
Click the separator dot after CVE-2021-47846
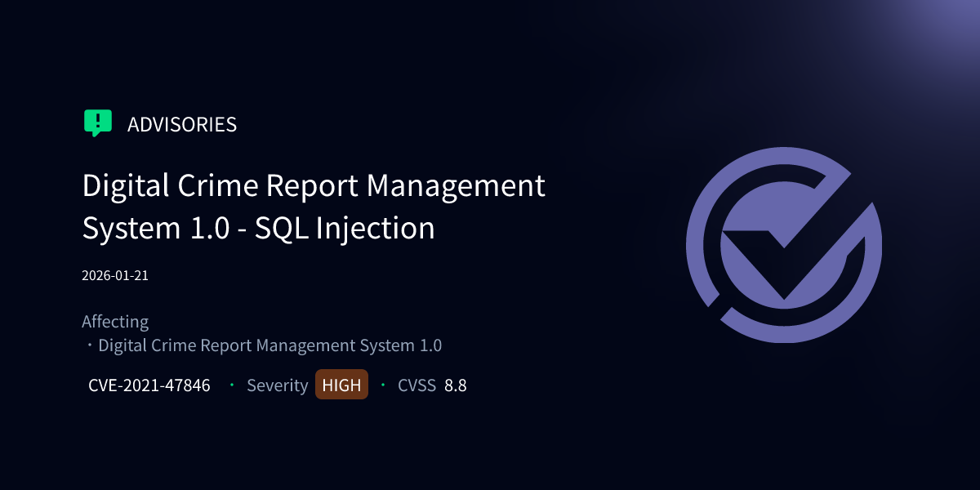click(x=230, y=385)
